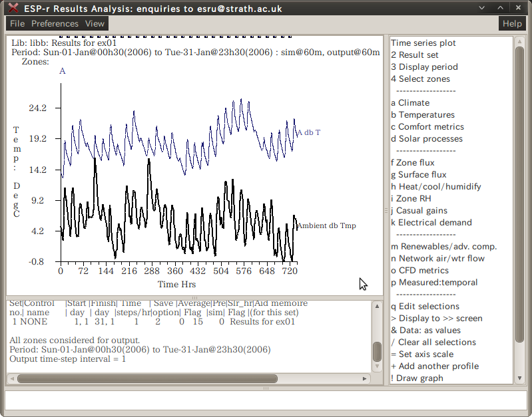Select 'c Comfort metrics' entry
Screen dimensions: 532x417
tap(427, 127)
